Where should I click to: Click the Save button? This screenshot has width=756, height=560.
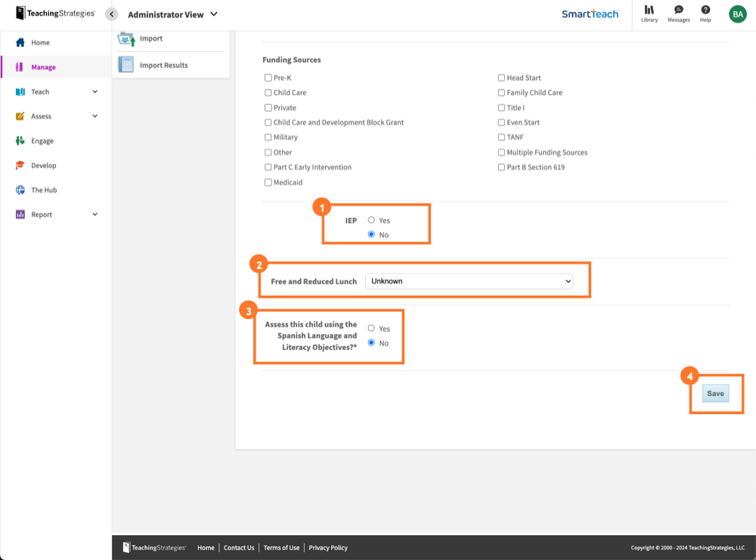pos(715,393)
